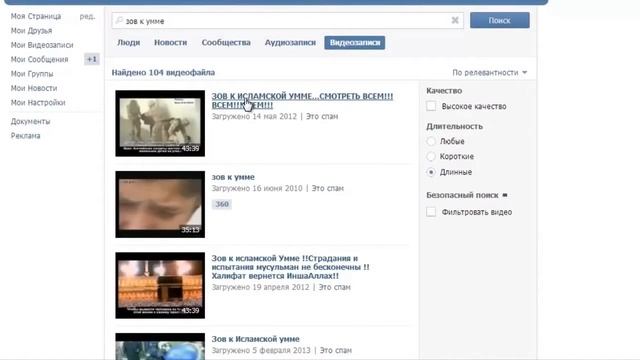Select the Длинные duration radio button
This screenshot has width=640, height=360.
tap(431, 172)
